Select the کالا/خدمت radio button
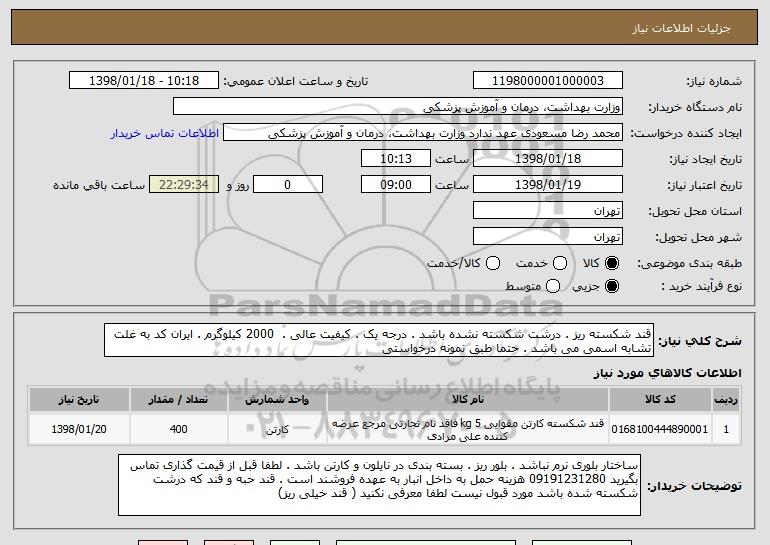 (x=493, y=263)
